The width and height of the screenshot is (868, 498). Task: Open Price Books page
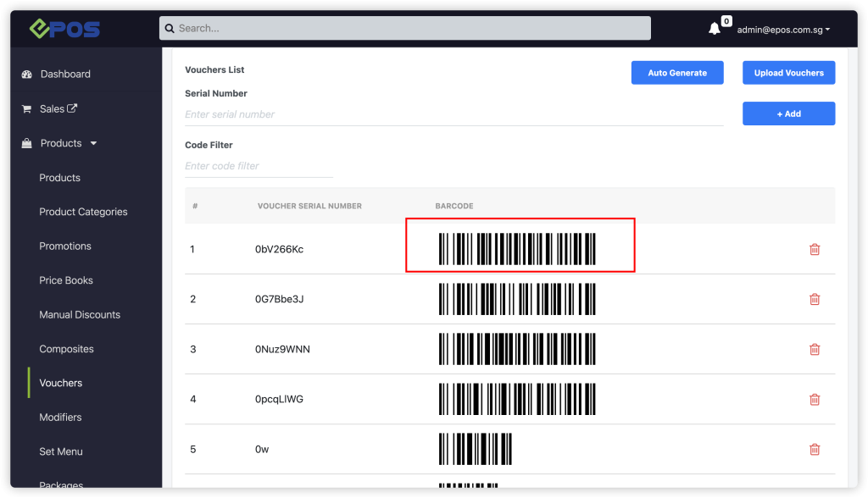[66, 280]
